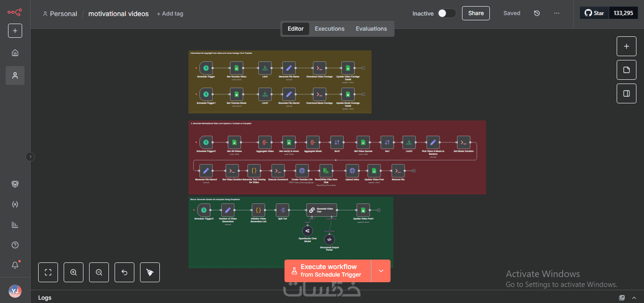Select the Number of Video Generation node
Image resolution: width=644 pixels, height=303 pixels.
point(228,210)
